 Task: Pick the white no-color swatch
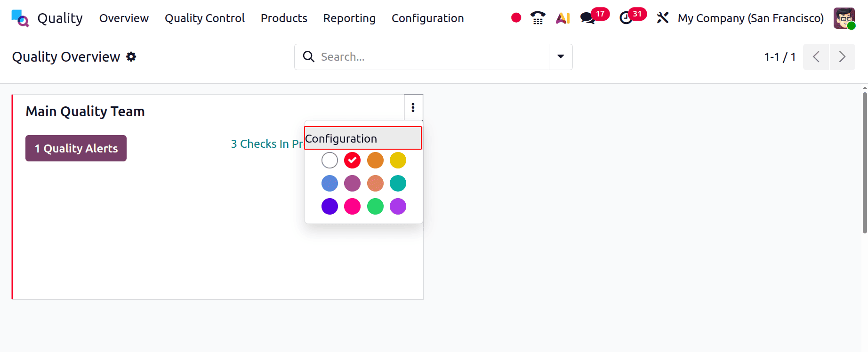tap(330, 160)
